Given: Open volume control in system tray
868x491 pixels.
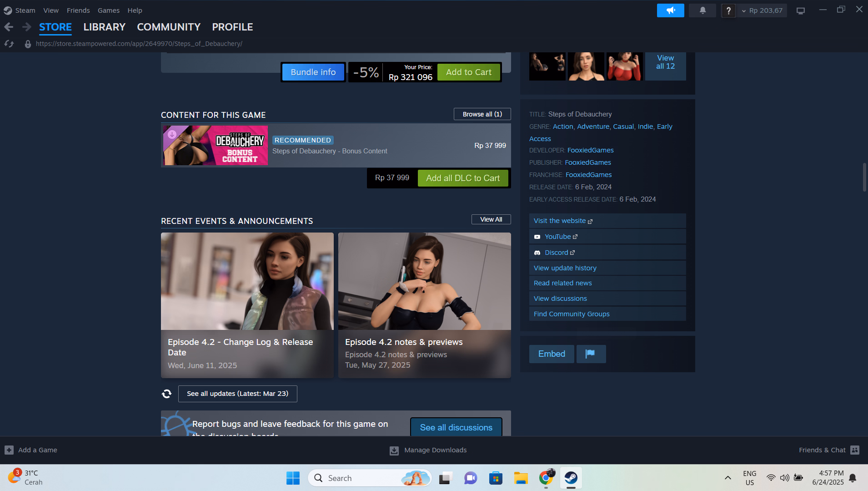Looking at the screenshot, I should (x=784, y=478).
